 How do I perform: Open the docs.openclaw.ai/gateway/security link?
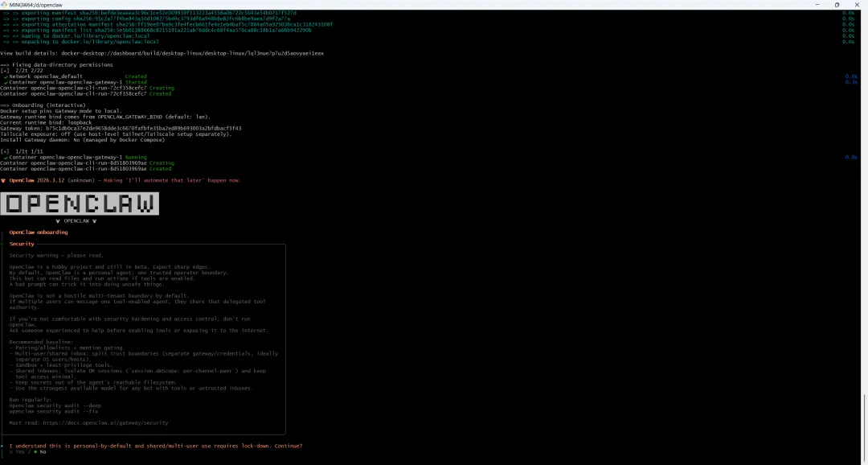point(105,423)
